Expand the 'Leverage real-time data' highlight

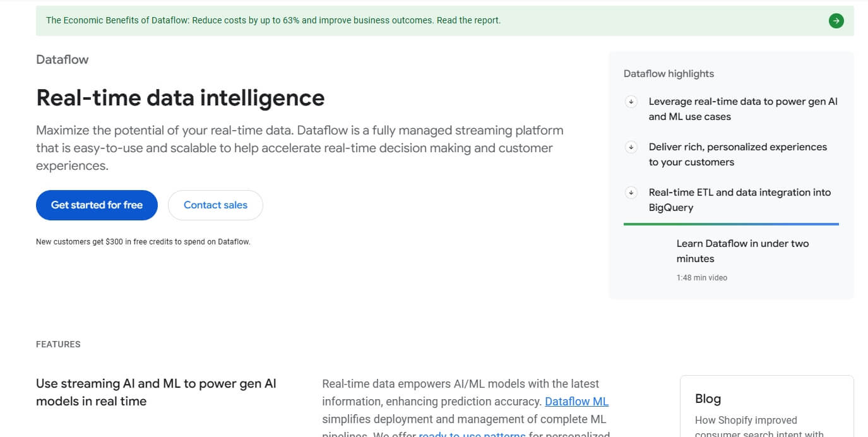coord(742,109)
